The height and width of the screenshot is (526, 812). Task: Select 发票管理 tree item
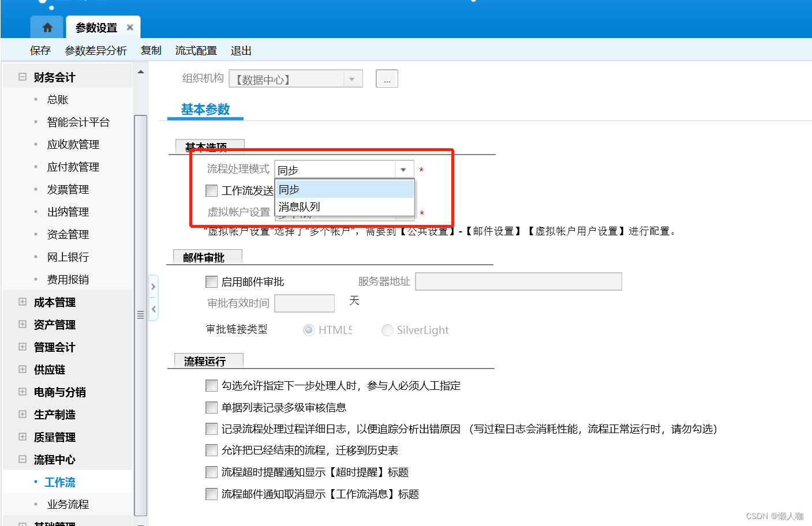[x=68, y=190]
